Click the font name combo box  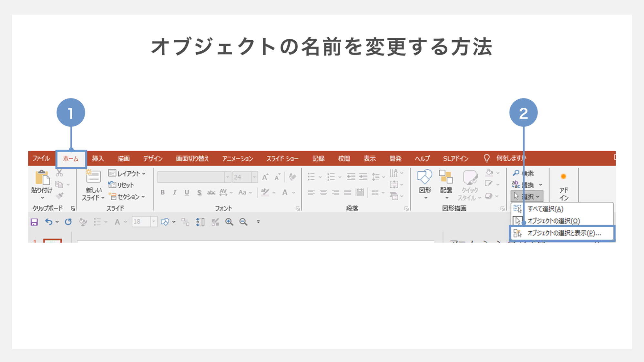pos(194,177)
